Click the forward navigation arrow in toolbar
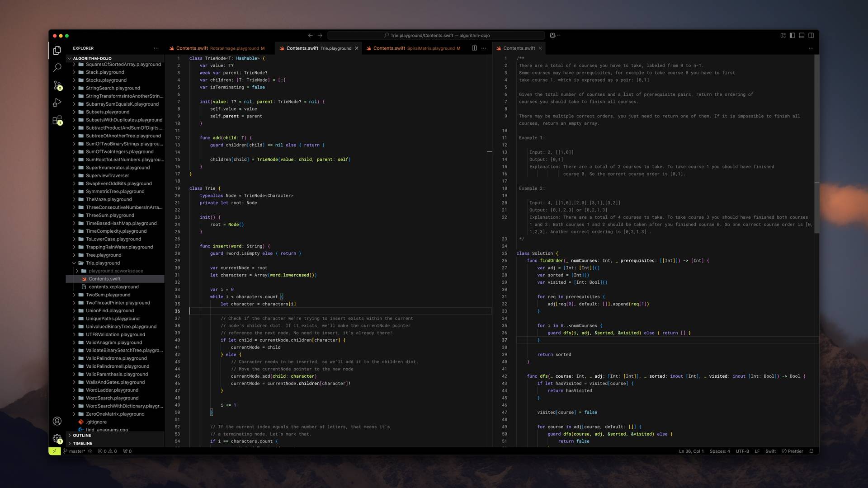Image resolution: width=868 pixels, height=488 pixels. (320, 35)
